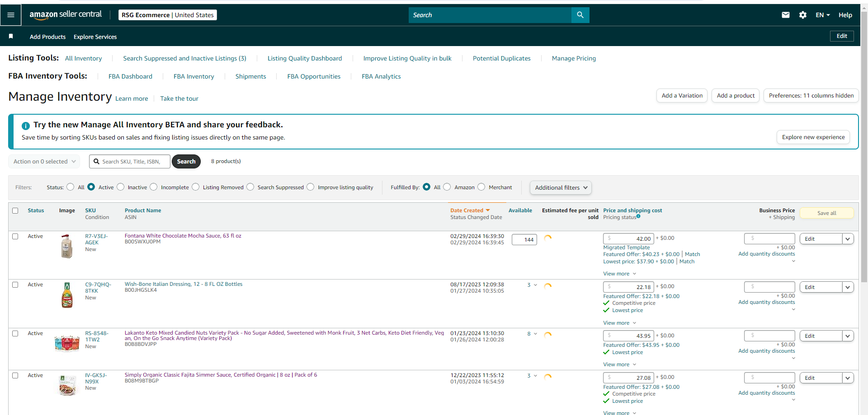The height and width of the screenshot is (415, 868).
Task: Click the search magnifier button in header
Action: click(x=580, y=15)
